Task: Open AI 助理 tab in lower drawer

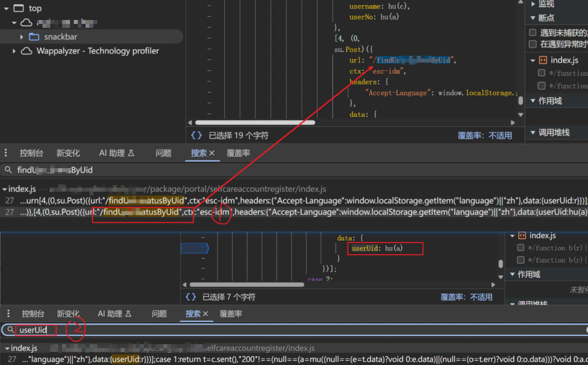Action: coord(115,314)
